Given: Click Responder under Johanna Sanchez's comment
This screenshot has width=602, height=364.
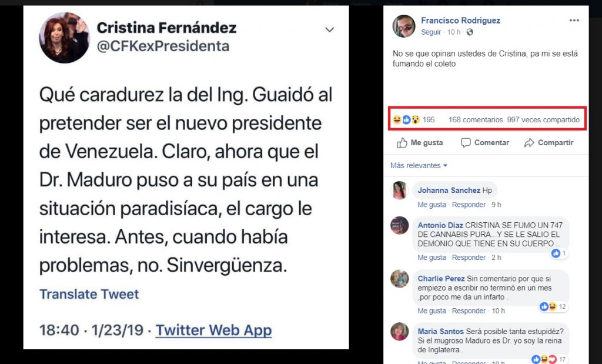Looking at the screenshot, I should click(x=469, y=205).
